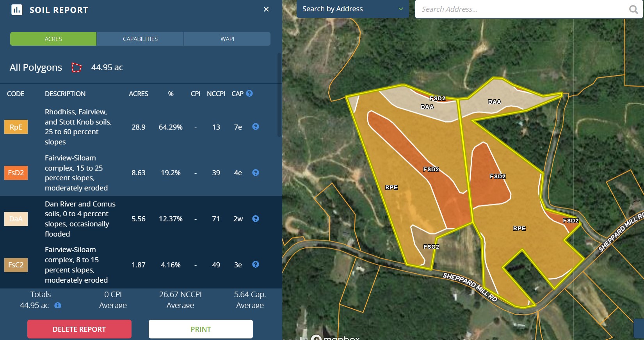The height and width of the screenshot is (340, 644).
Task: Click the tan FsC2 code swatch
Action: coord(16,265)
